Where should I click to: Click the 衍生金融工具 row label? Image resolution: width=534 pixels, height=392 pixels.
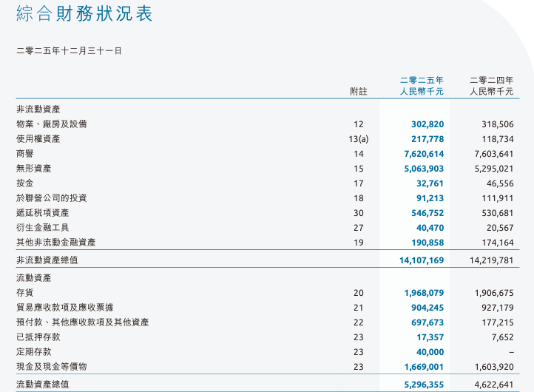43,228
